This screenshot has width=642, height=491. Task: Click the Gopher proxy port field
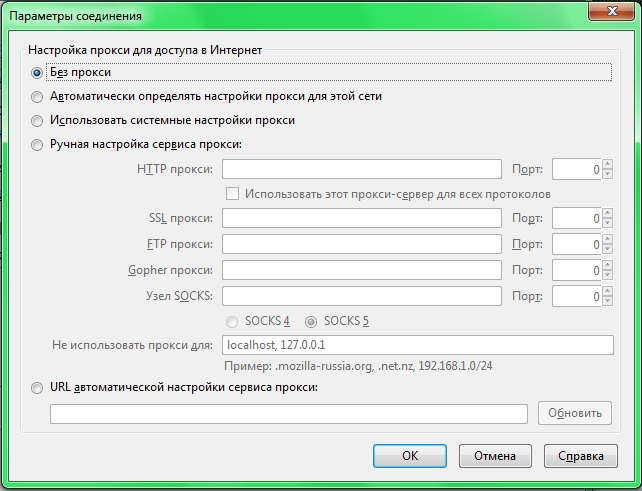(x=576, y=270)
